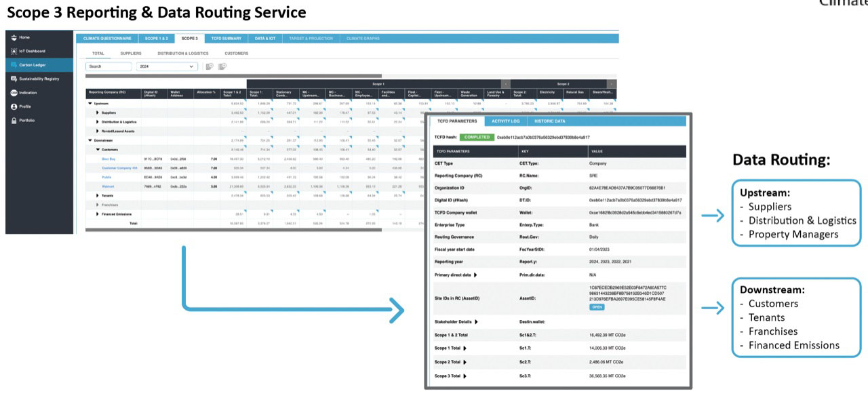Select the CUSTOMERS sub-tab

(237, 54)
